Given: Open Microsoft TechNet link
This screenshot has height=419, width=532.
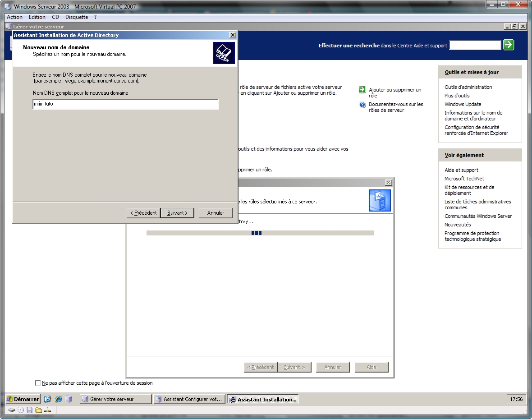Looking at the screenshot, I should click(x=464, y=179).
